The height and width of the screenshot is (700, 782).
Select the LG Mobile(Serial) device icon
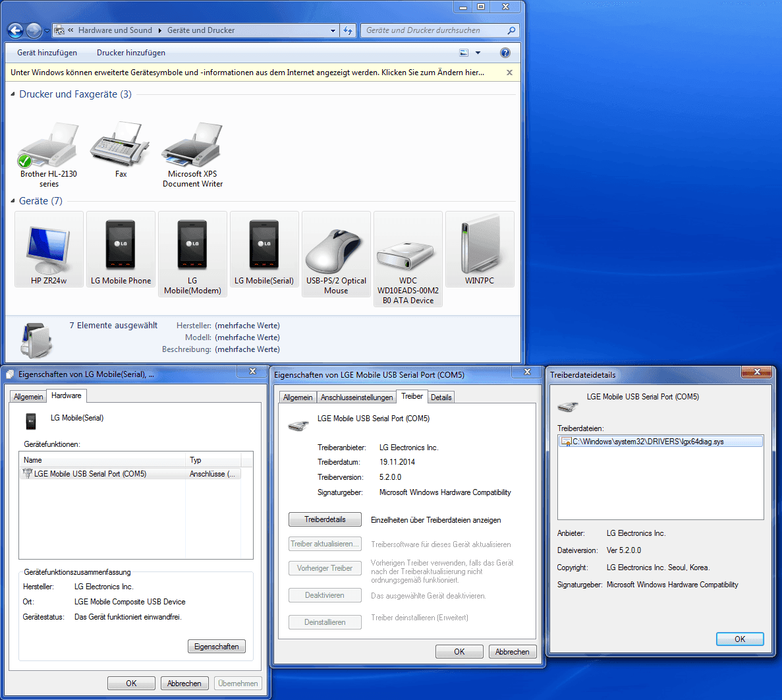point(264,245)
